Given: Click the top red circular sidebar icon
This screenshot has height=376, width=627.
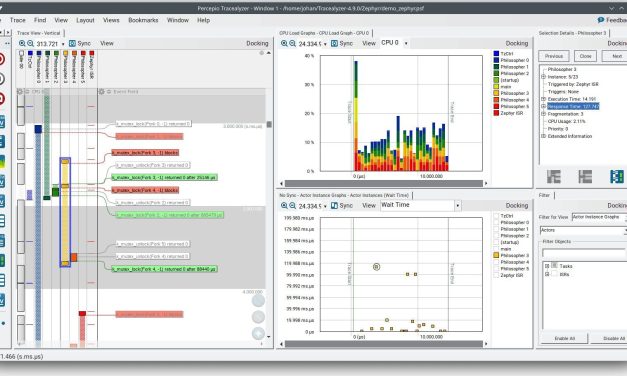Looking at the screenshot, I should (2, 59).
